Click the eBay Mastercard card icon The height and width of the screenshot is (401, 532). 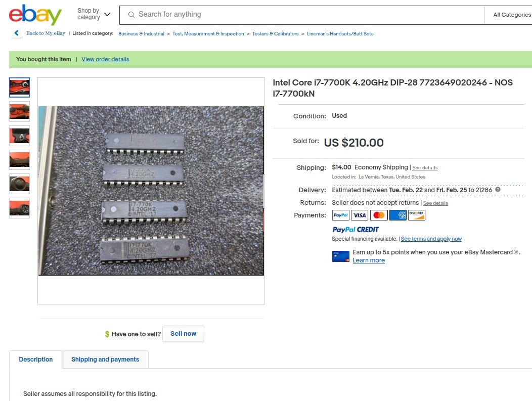point(340,256)
